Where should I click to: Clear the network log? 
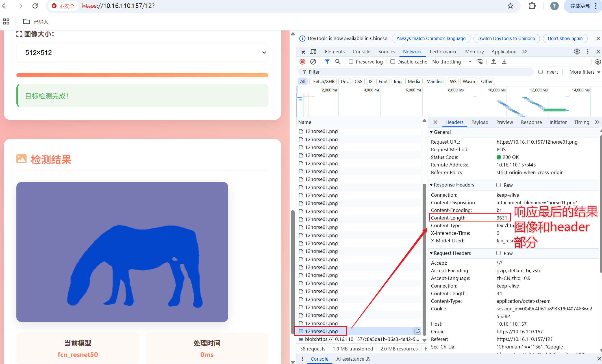(313, 62)
